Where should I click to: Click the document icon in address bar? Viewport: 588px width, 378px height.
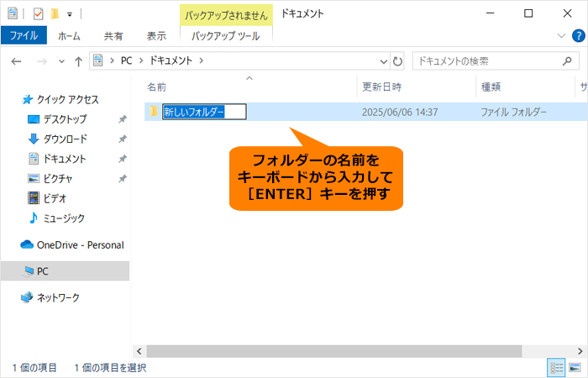point(98,60)
